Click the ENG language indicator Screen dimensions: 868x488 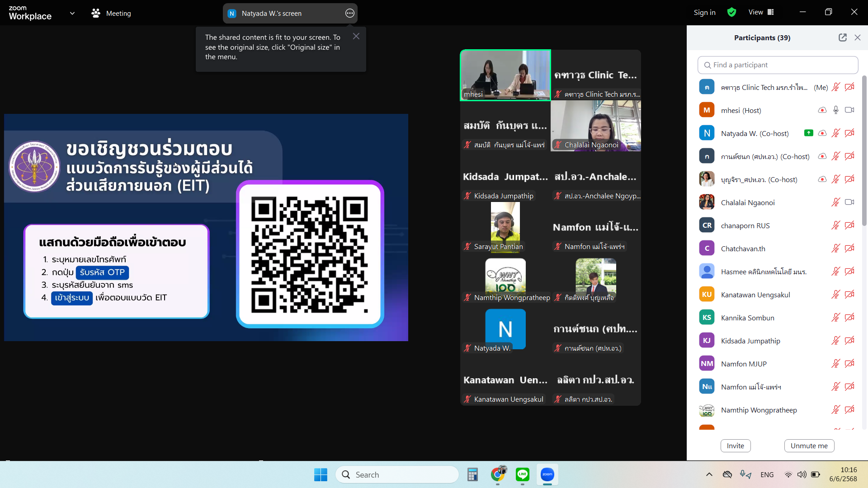point(767,474)
